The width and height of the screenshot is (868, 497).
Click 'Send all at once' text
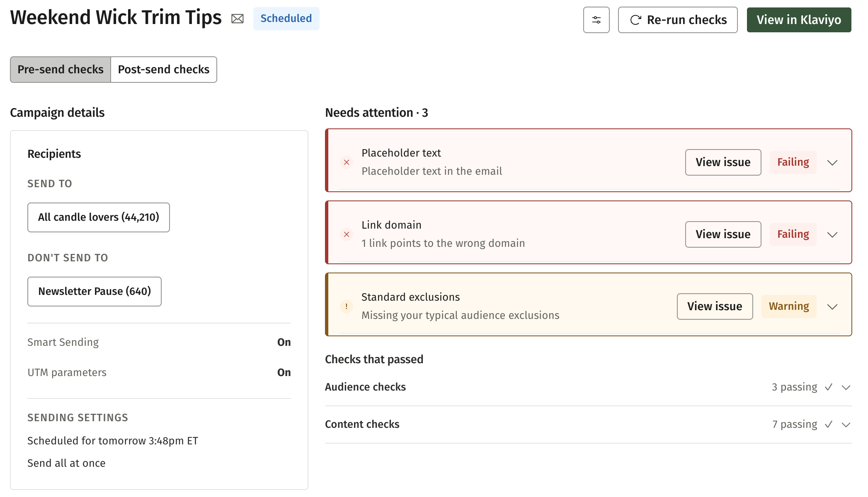[x=66, y=463]
